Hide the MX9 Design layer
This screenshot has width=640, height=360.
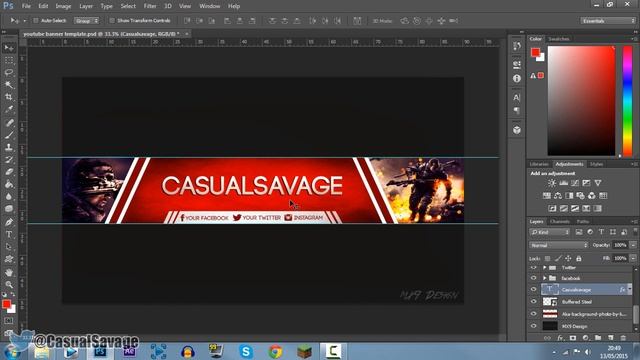(x=533, y=326)
